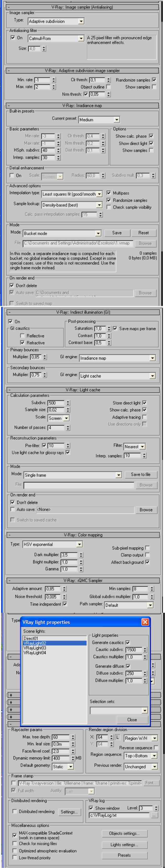Collapse the Light cache rollout
Viewport: 165px width, 868px height.
[9, 390]
